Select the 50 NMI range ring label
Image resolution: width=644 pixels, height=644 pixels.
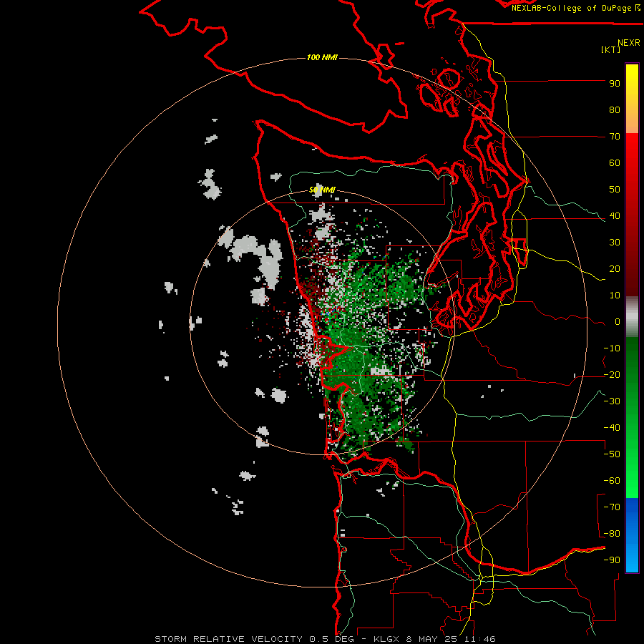point(322,190)
